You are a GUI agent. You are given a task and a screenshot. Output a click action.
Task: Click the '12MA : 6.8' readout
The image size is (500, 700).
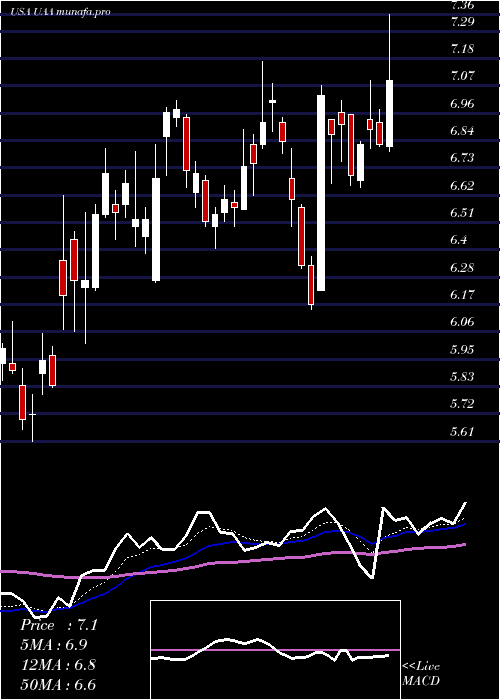[x=57, y=665]
